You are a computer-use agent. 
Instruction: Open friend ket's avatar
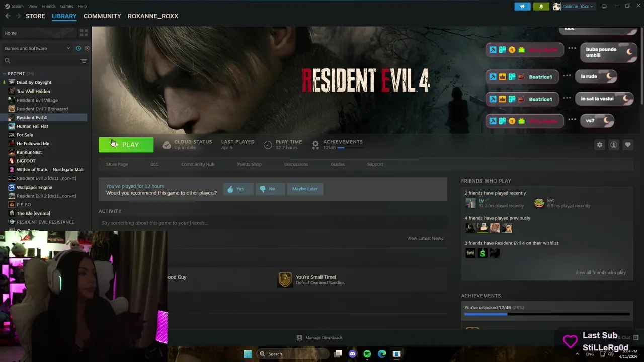click(539, 203)
